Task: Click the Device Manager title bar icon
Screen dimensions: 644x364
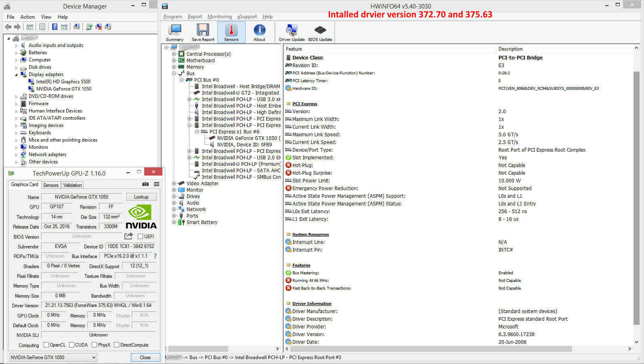Action: 7,6
